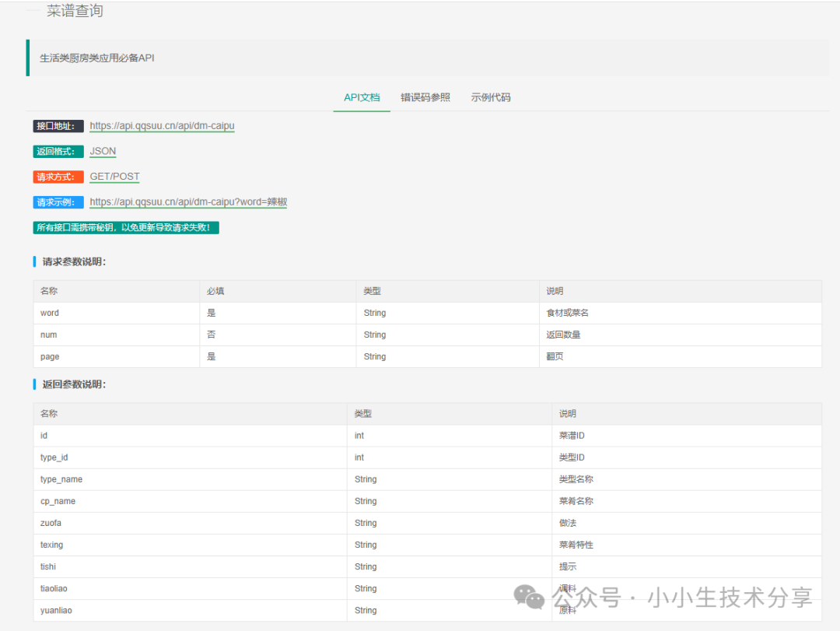Click the 菜谱查询 page heading
The height and width of the screenshot is (631, 840).
coord(75,11)
